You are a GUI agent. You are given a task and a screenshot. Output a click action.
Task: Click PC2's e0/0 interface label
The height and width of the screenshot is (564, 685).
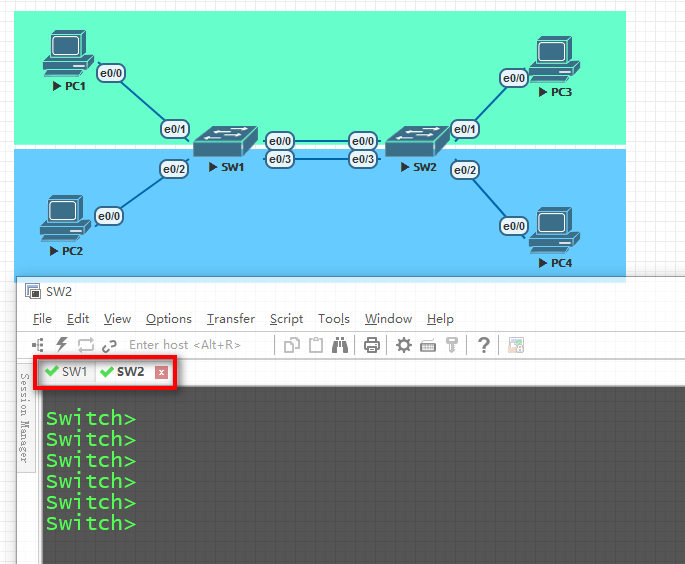pyautogui.click(x=109, y=216)
